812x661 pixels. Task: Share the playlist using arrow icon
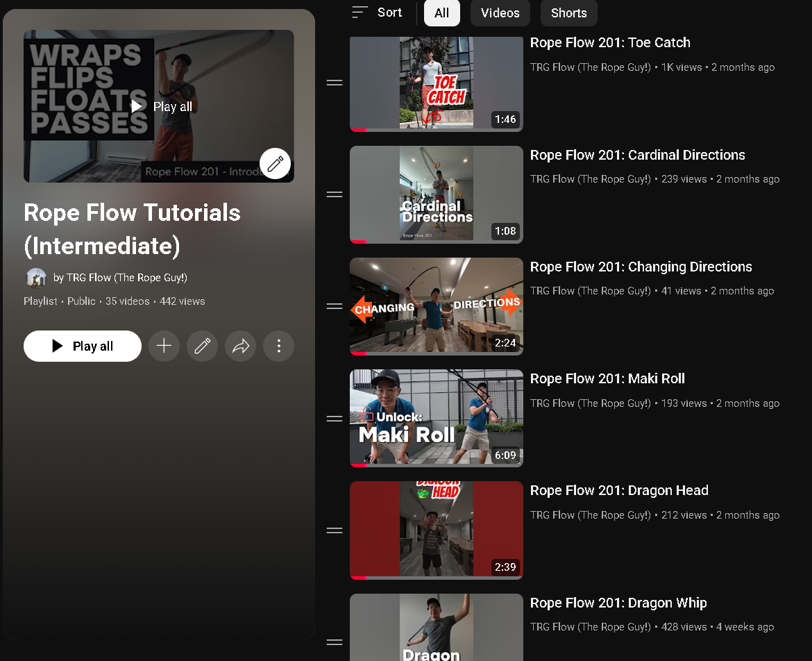pyautogui.click(x=240, y=346)
